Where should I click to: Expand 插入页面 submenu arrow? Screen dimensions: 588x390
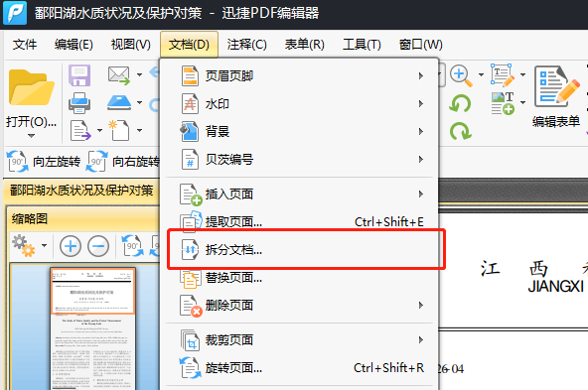421,195
